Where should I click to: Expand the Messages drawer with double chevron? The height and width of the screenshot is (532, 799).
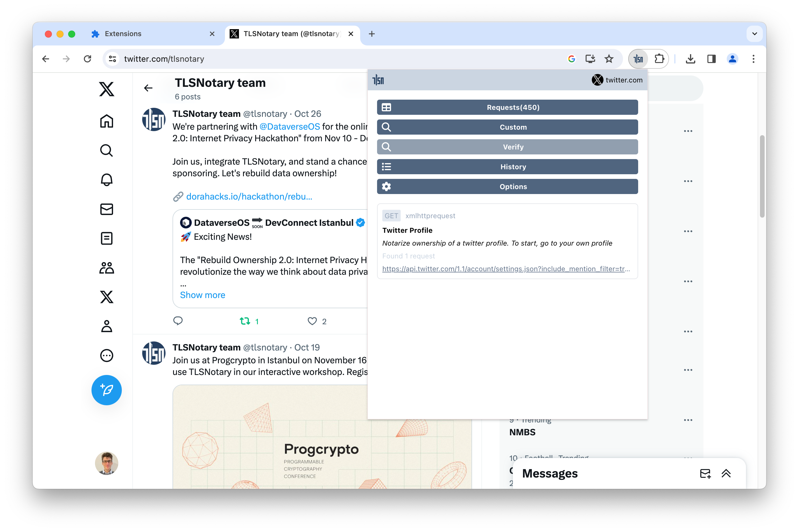726,473
